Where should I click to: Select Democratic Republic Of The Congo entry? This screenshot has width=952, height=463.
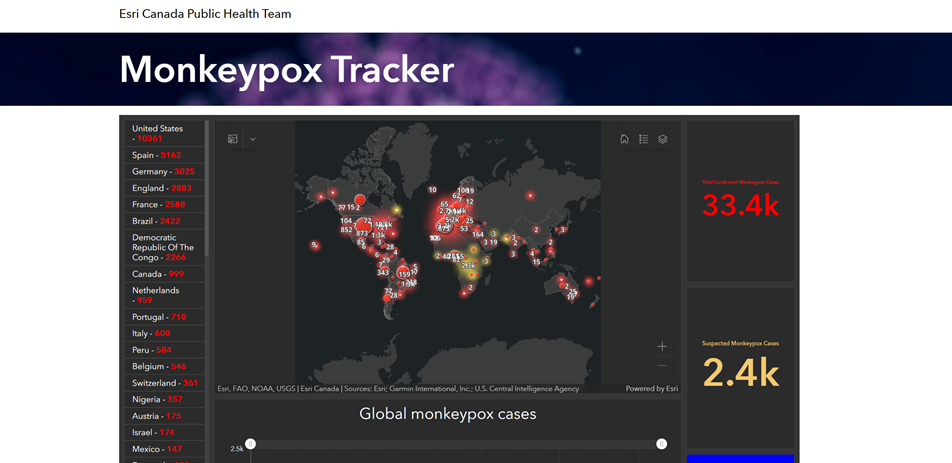coord(165,248)
